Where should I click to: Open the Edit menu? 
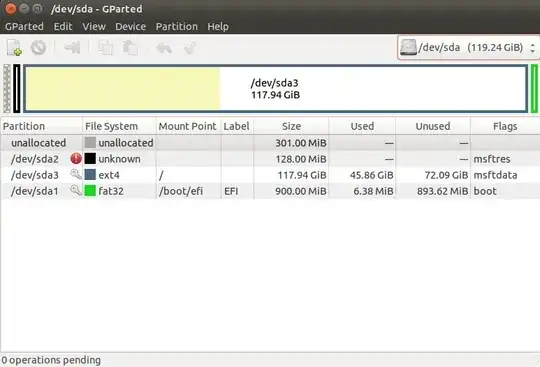pos(63,27)
